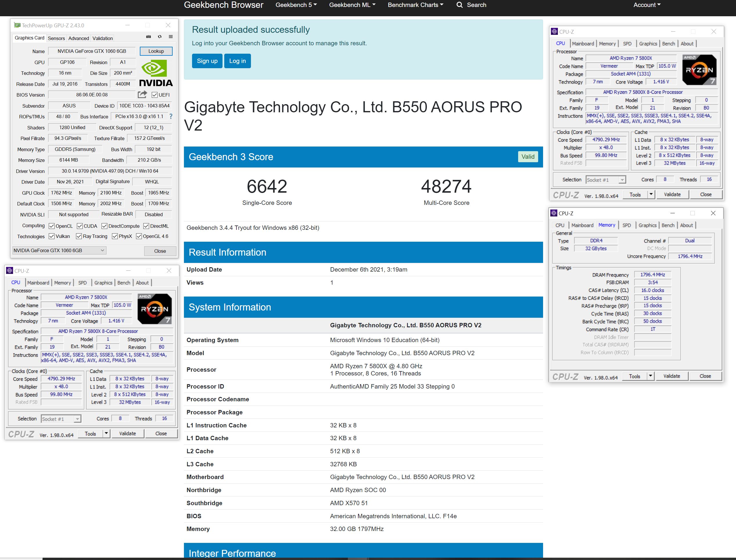The height and width of the screenshot is (560, 736).
Task: Click the Log in button
Action: tap(237, 61)
